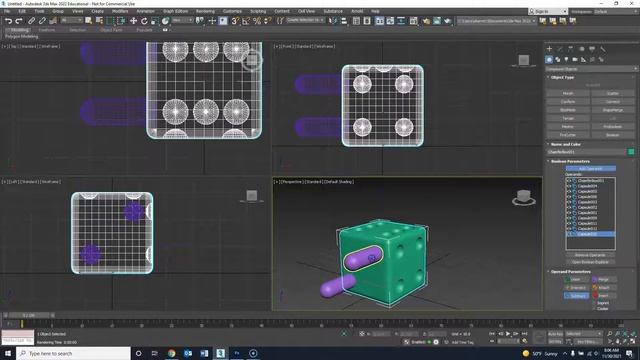Open the named selection sets dropdown
The width and height of the screenshot is (640, 360).
(x=305, y=20)
